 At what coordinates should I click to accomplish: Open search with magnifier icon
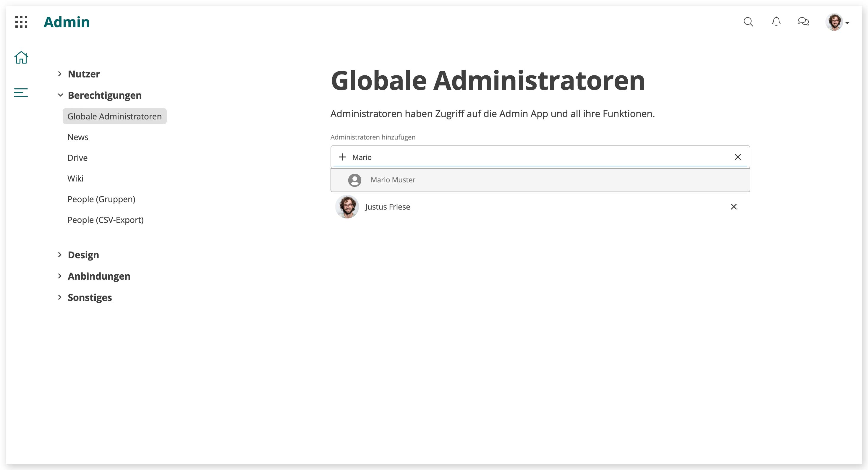pyautogui.click(x=748, y=22)
